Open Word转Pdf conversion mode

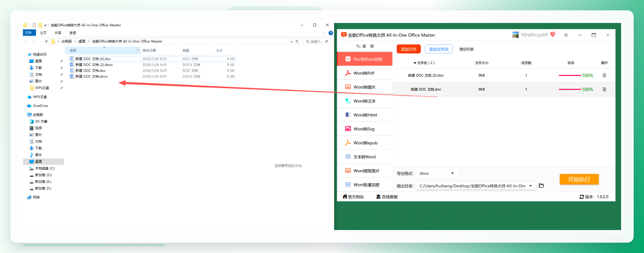tap(365, 73)
